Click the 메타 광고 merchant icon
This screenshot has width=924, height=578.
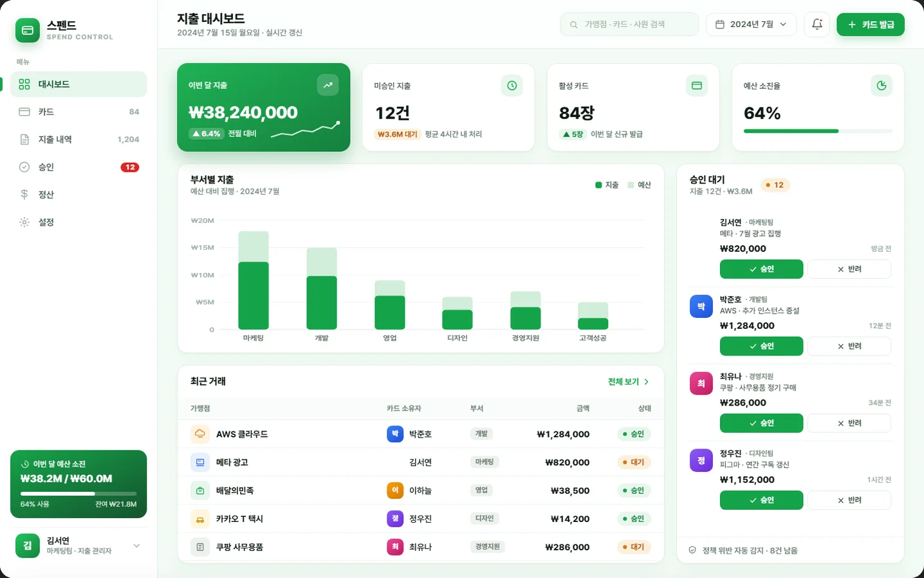click(200, 462)
